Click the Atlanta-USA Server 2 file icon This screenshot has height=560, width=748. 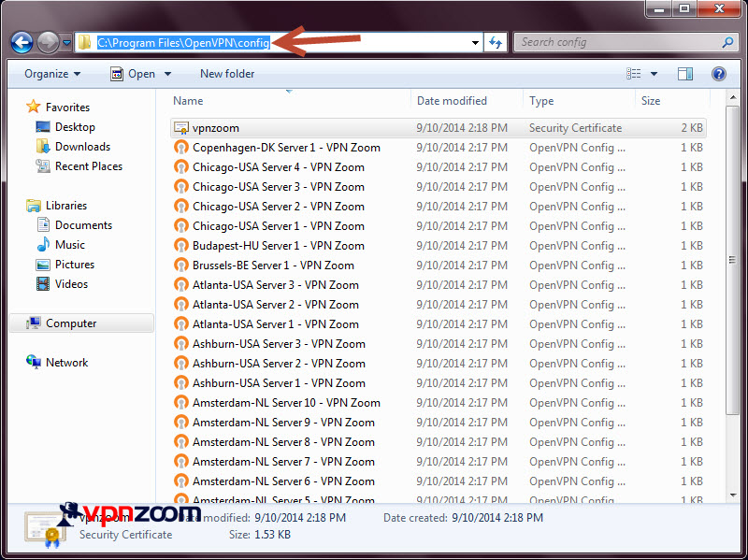(x=180, y=305)
